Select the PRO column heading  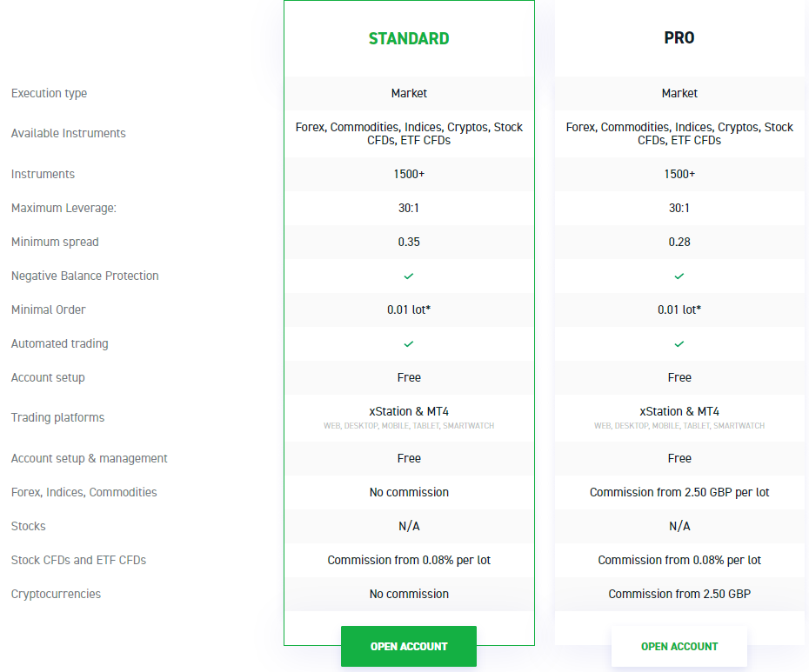click(679, 38)
